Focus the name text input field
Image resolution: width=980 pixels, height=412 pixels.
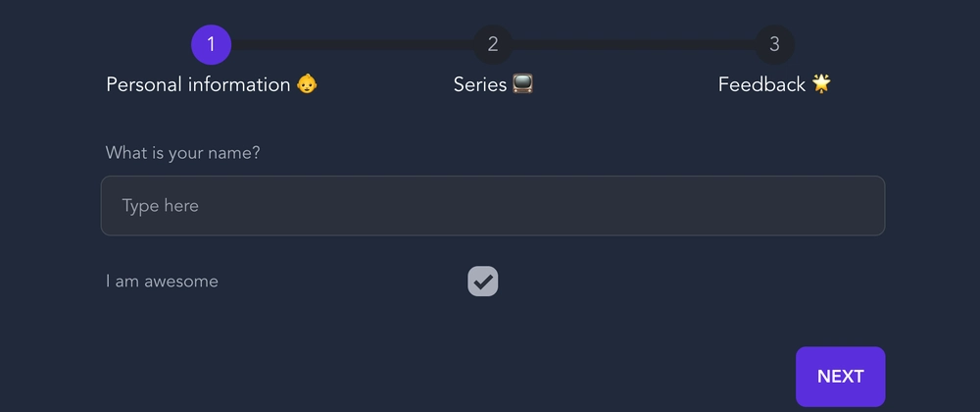coord(493,206)
